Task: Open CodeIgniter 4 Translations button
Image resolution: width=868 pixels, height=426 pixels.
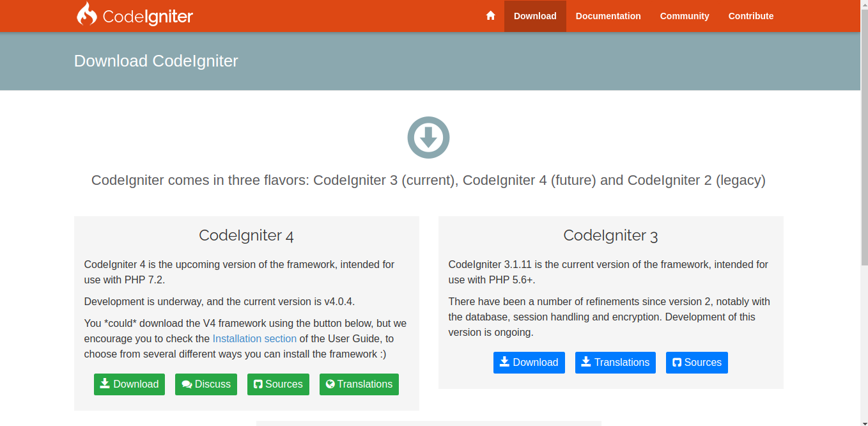Action: 359,384
